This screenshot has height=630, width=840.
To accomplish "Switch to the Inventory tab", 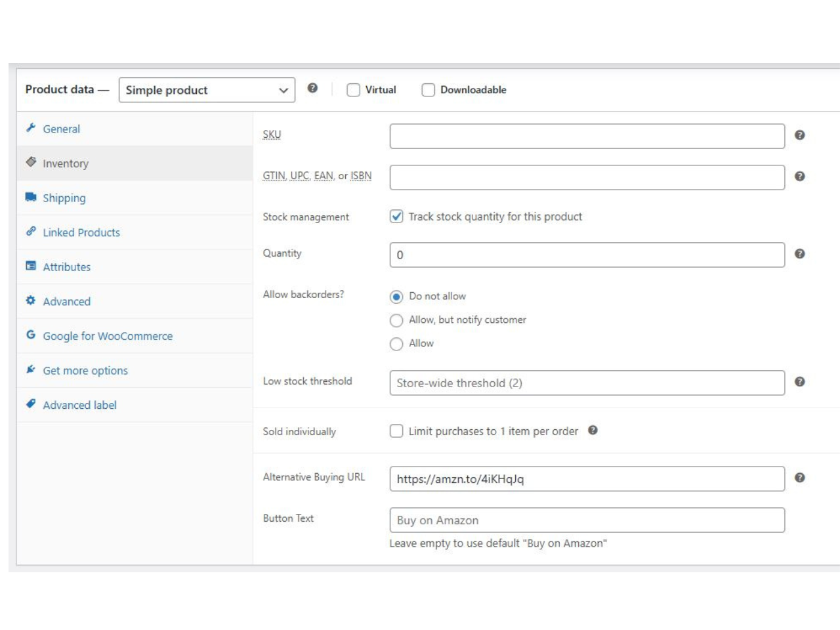I will [66, 163].
